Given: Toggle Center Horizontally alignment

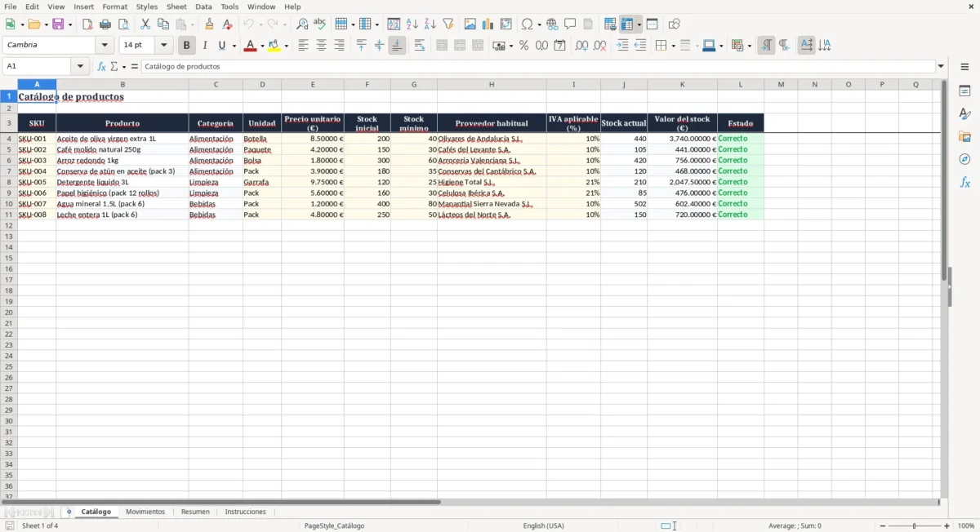Looking at the screenshot, I should click(322, 46).
